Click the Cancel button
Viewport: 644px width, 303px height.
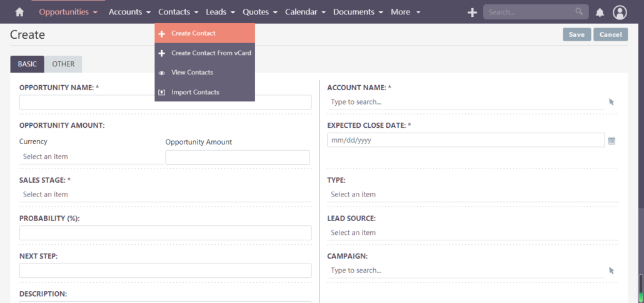tap(610, 34)
